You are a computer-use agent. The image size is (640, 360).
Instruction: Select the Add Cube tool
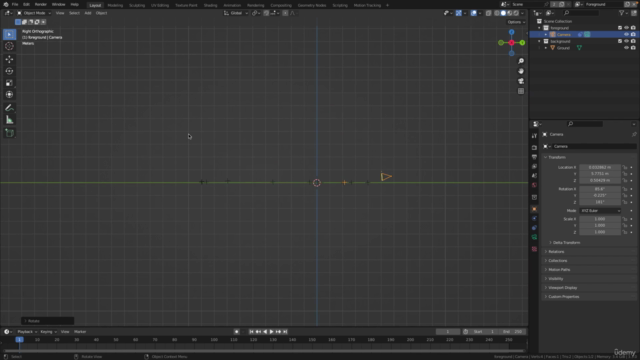(9, 133)
